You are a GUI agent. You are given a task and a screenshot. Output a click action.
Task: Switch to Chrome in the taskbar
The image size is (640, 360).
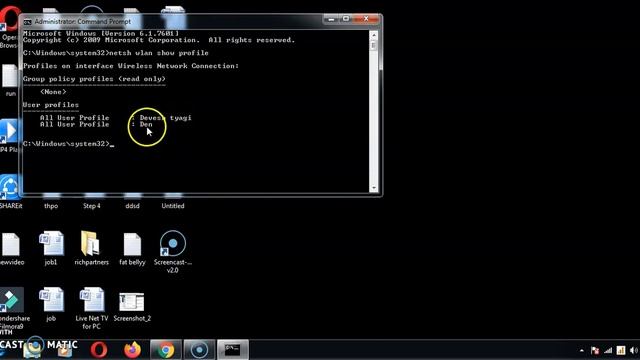point(166,350)
